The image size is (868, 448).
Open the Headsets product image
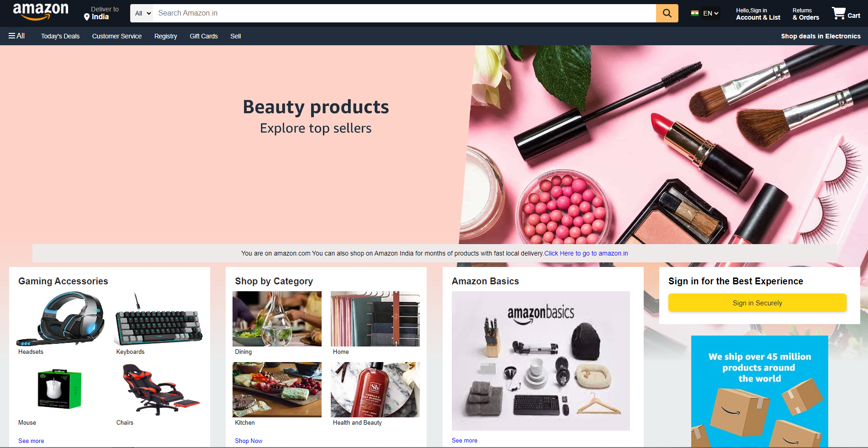click(61, 319)
